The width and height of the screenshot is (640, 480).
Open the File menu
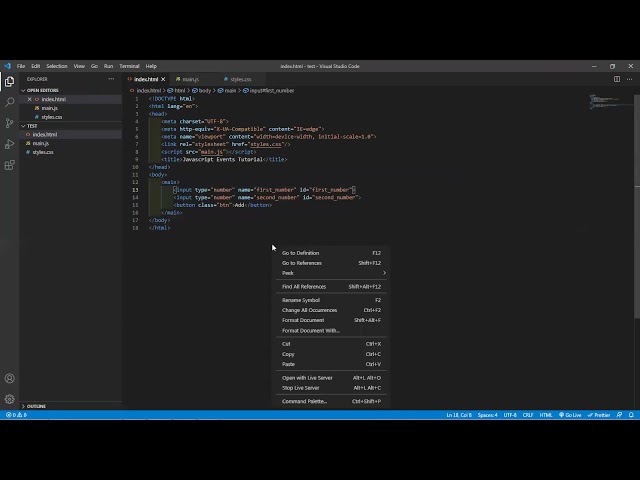(x=21, y=66)
